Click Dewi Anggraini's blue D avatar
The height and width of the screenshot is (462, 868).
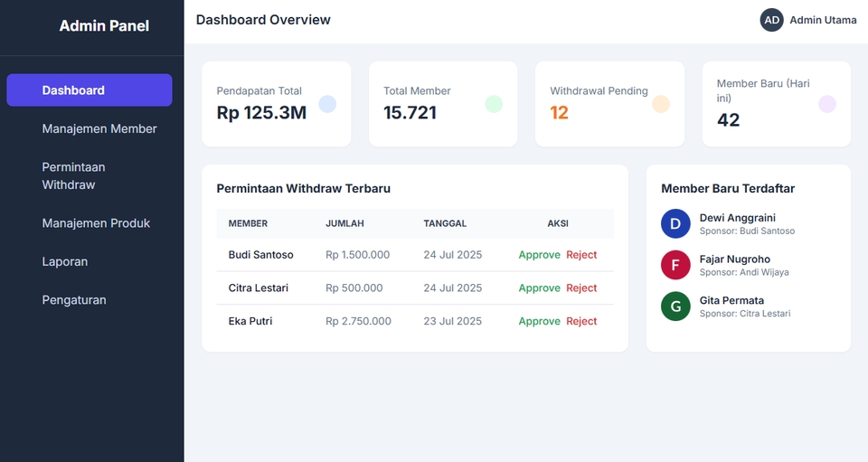pos(675,224)
